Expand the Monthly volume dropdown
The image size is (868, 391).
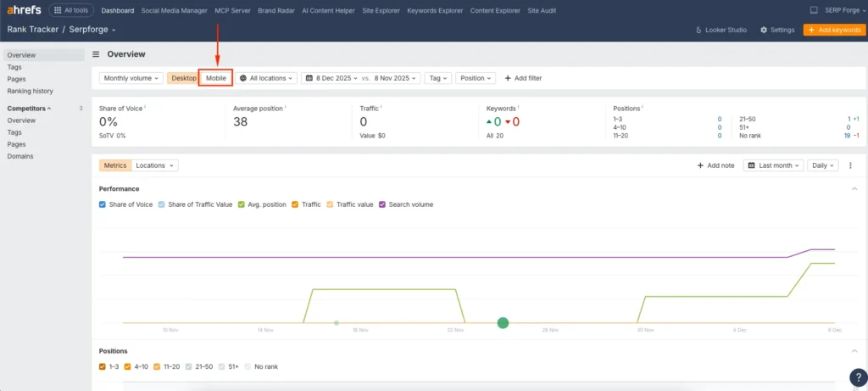pos(131,78)
